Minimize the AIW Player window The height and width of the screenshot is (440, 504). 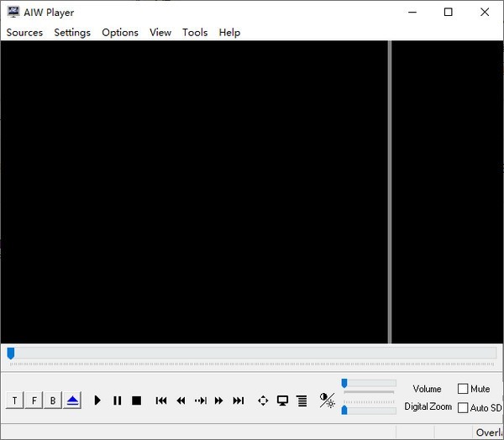[412, 13]
